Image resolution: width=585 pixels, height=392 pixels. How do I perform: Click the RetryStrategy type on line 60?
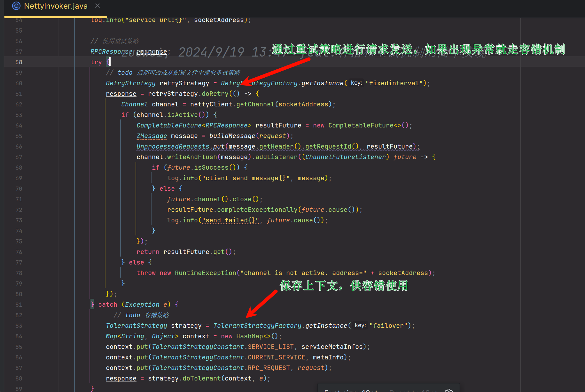tap(130, 83)
